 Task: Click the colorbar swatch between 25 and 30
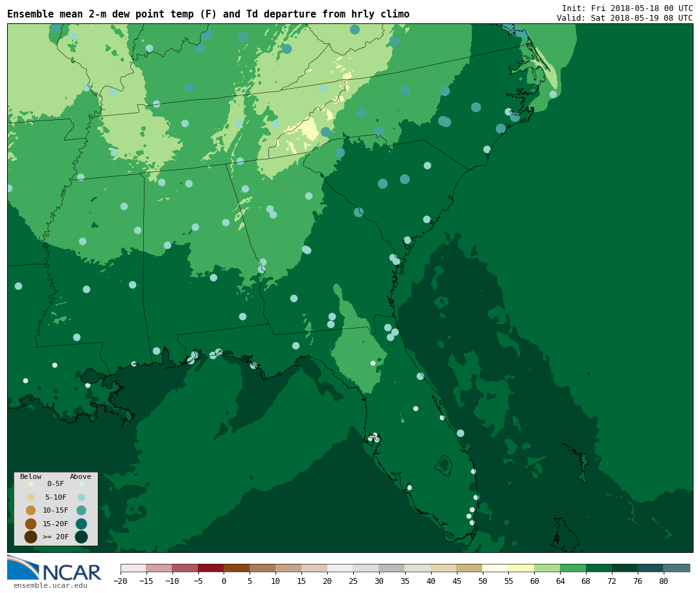coord(366,568)
